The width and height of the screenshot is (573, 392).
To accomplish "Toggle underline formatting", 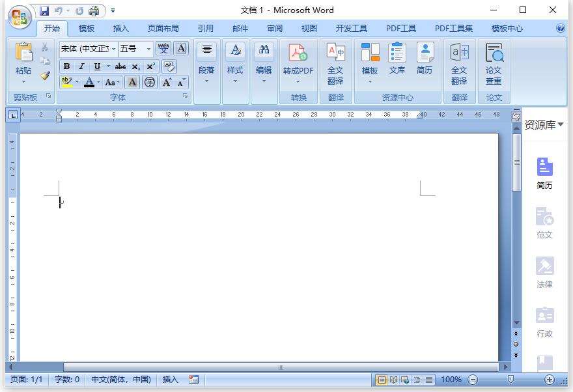I will (x=97, y=66).
